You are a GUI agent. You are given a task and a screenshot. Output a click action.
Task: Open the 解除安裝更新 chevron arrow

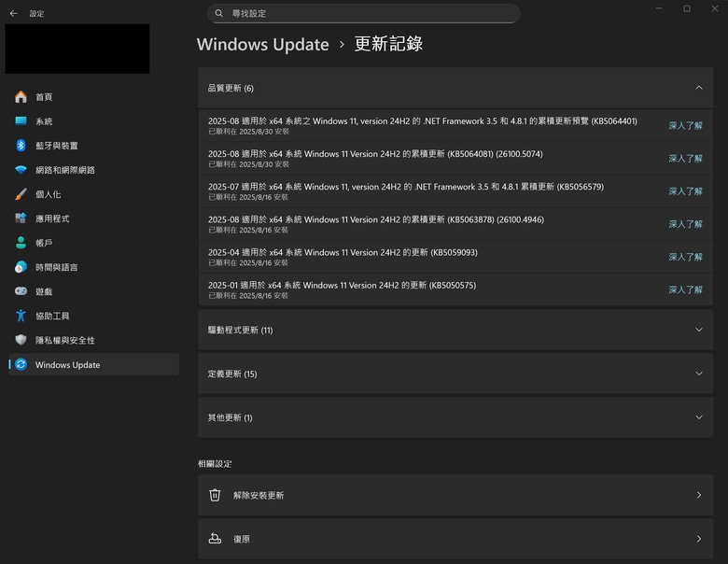tap(699, 495)
